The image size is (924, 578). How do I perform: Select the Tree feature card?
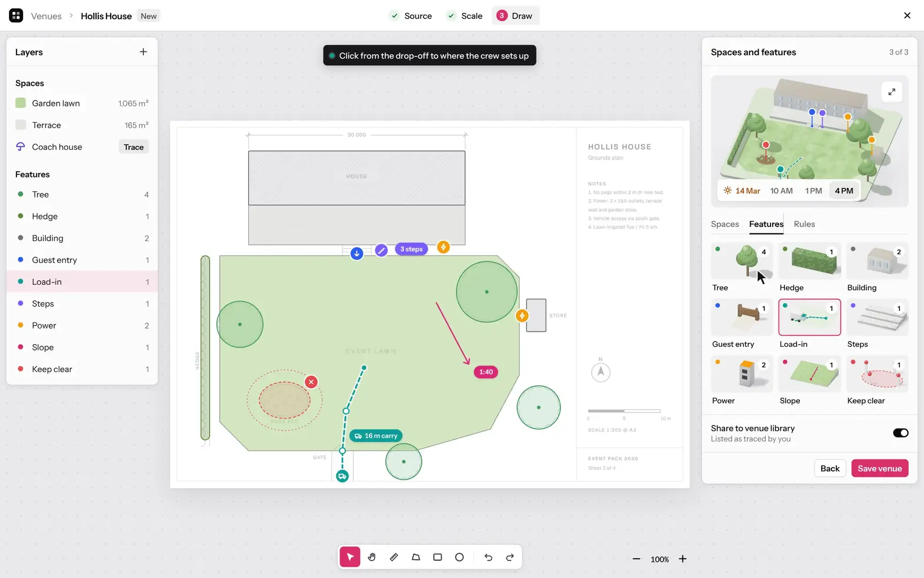pos(742,268)
